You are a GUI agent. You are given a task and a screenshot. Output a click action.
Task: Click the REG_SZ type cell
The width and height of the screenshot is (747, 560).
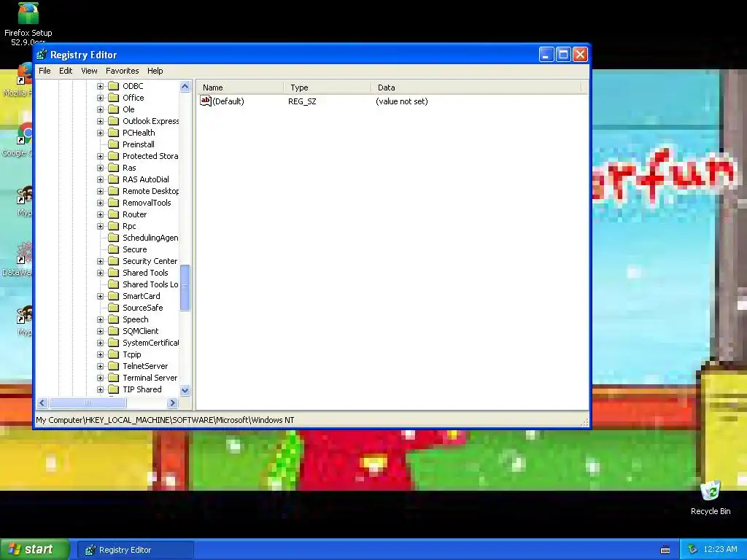[x=302, y=101]
